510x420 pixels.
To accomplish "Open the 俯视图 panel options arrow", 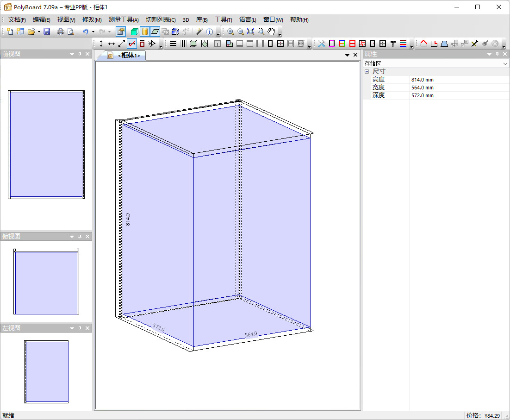I will point(72,237).
